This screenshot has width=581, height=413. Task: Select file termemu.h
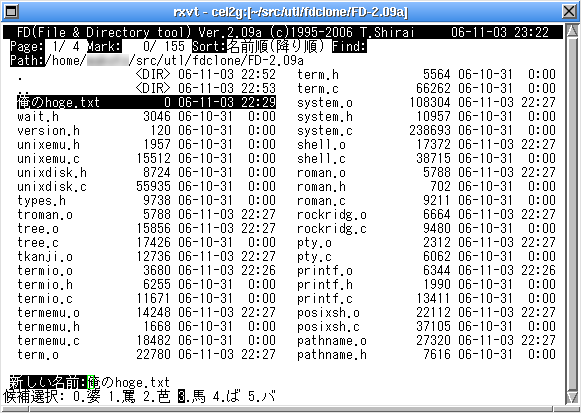tap(48, 327)
